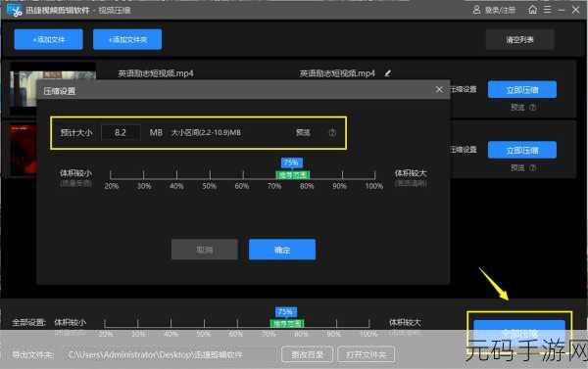
Task: Click the 70% label on dialog slider
Action: (x=274, y=186)
